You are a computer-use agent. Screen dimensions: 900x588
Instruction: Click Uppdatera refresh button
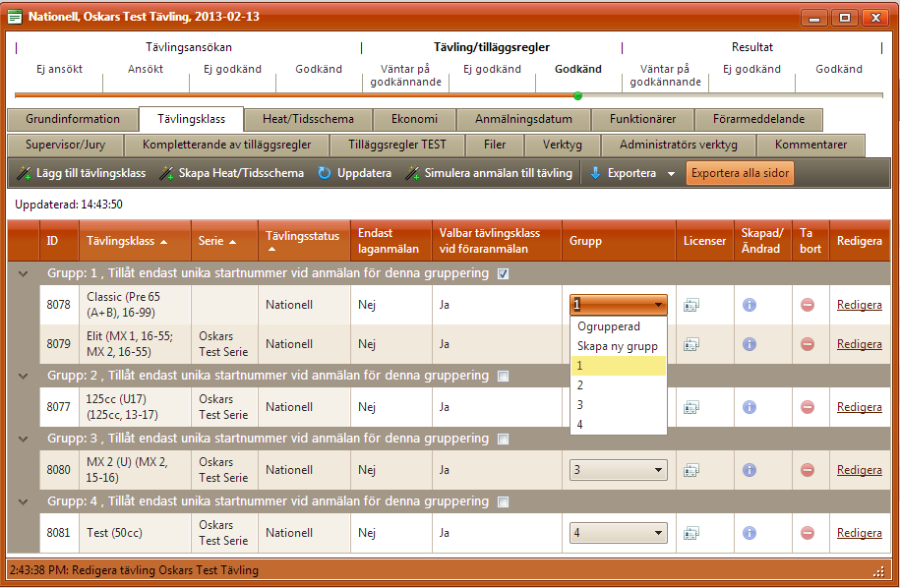355,173
